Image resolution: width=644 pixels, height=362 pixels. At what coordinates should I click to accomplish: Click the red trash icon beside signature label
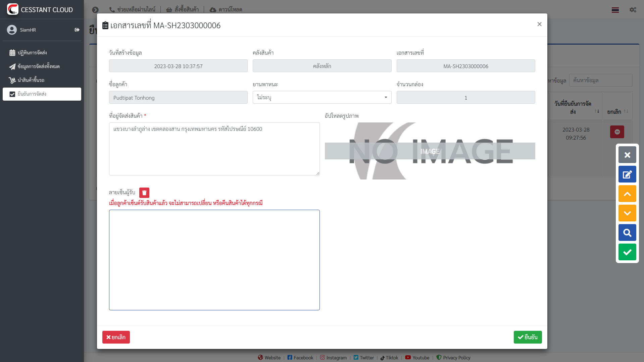[144, 193]
